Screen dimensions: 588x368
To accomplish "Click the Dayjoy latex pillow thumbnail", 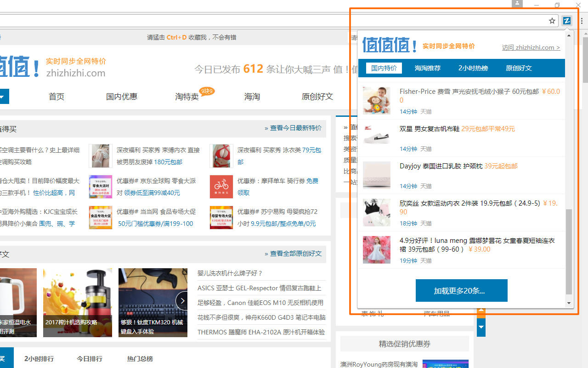I will coord(377,175).
